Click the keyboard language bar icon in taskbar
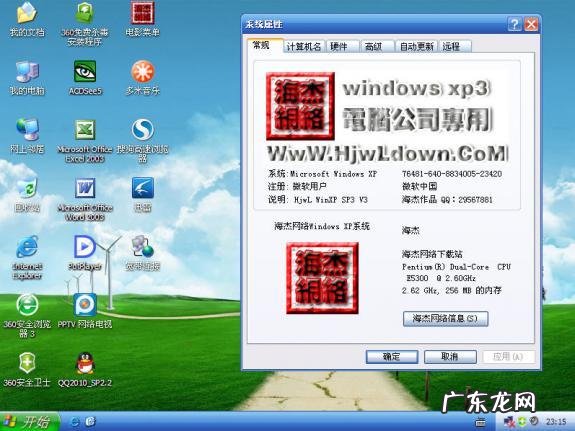Screen dimensions: 575x431 click(481, 422)
